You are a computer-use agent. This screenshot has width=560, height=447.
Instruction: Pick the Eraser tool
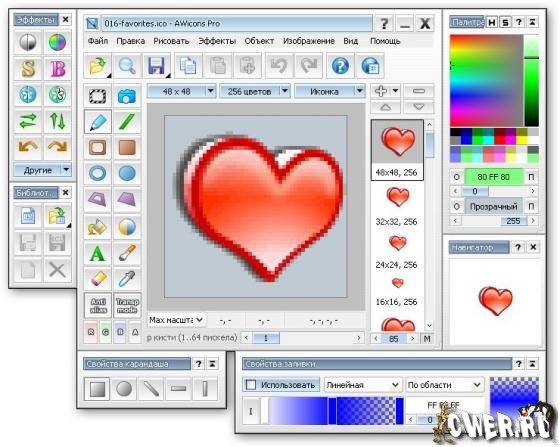pyautogui.click(x=98, y=279)
